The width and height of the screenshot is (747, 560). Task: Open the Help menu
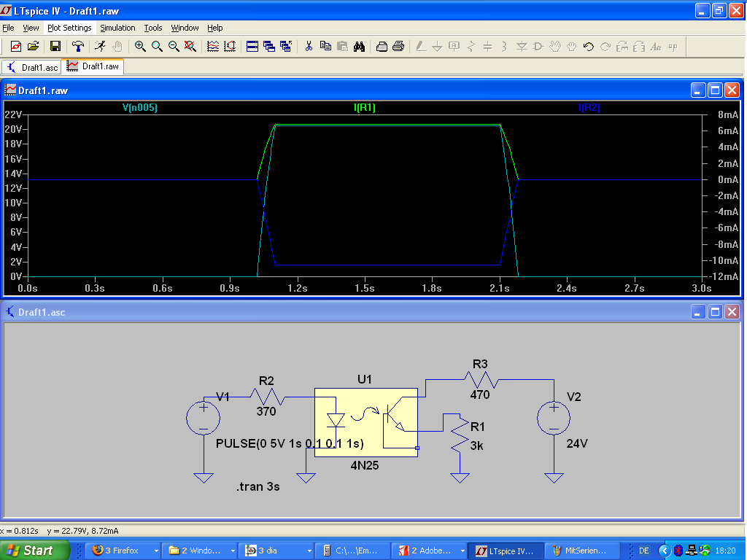click(x=215, y=28)
